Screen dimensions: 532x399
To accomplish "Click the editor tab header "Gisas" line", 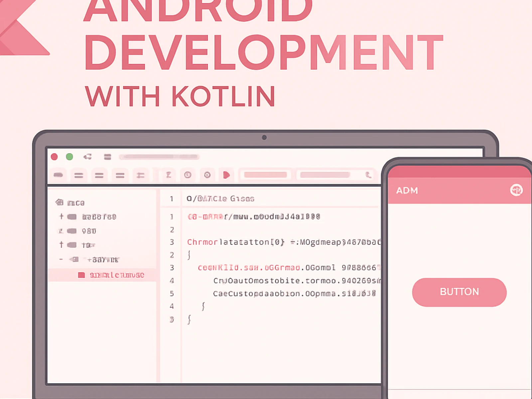I will tap(220, 199).
